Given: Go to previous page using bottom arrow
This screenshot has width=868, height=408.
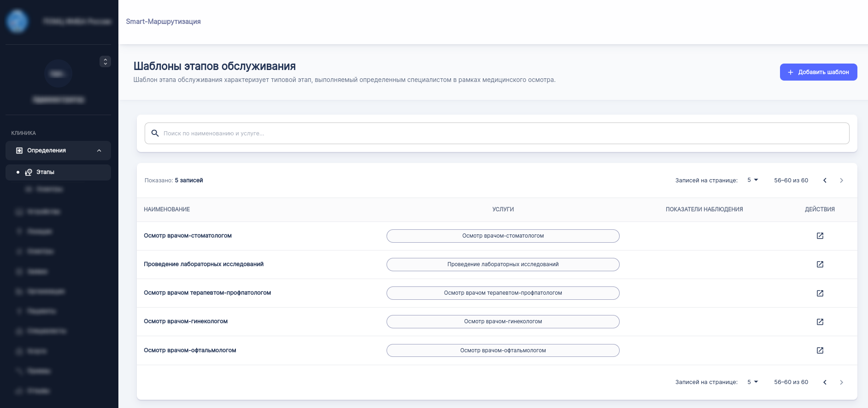Looking at the screenshot, I should pyautogui.click(x=825, y=382).
